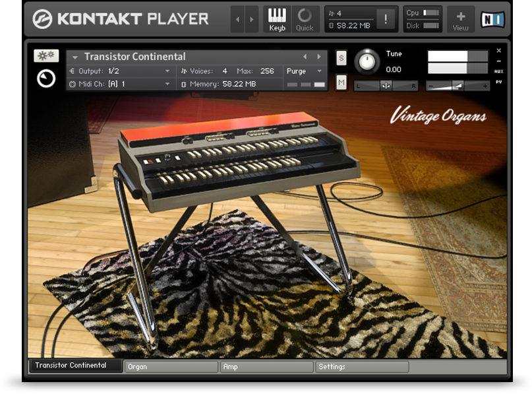
Task: Click the pan L-R slider
Action: (386, 86)
